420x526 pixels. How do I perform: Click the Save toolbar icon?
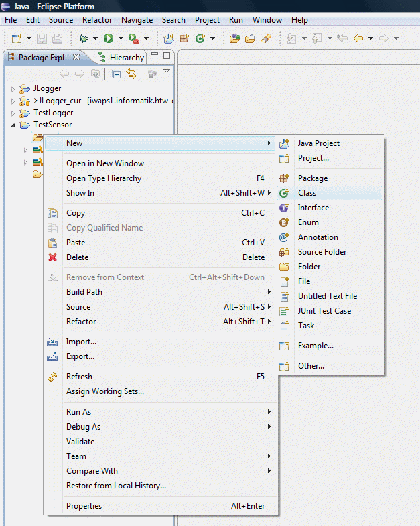[42, 38]
